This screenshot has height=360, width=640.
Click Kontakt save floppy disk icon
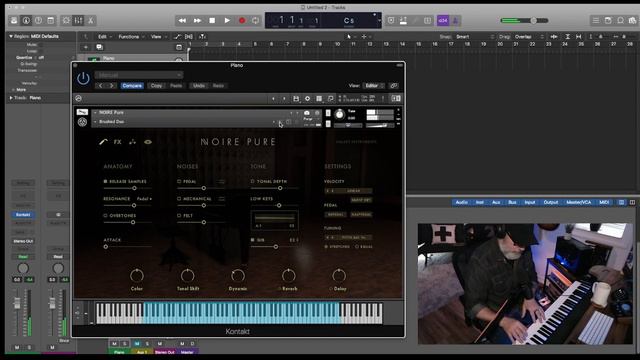(296, 99)
